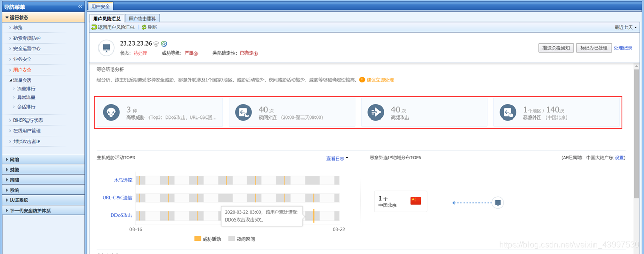Viewport: 644px width, 254px height.
Task: Click the 返回用户风险汇总 text button
Action: click(116, 27)
